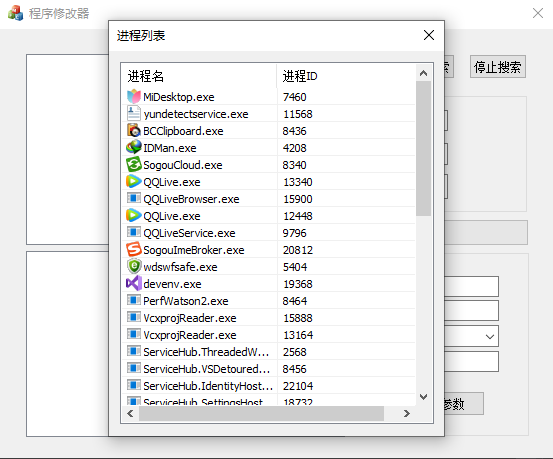
Task: Click the vertical scrollbar down arrow
Action: click(423, 397)
